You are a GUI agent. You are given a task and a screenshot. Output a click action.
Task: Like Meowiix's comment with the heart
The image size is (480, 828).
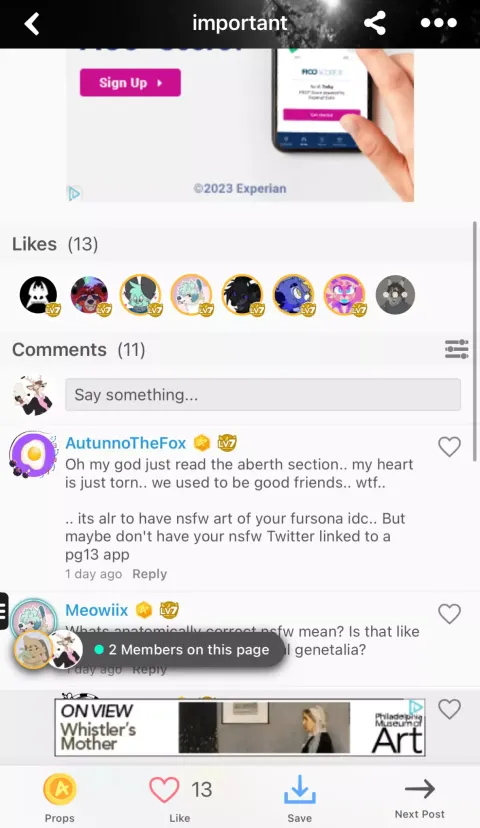449,614
